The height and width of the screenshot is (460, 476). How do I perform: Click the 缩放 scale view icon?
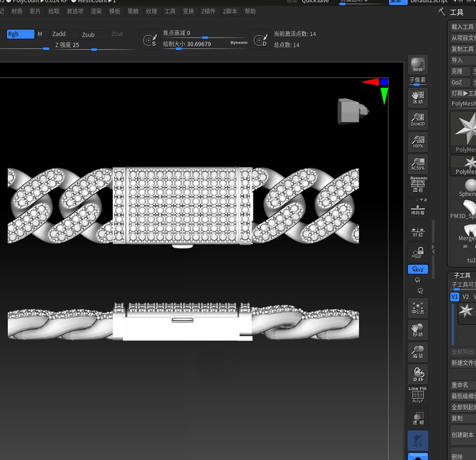click(x=418, y=352)
